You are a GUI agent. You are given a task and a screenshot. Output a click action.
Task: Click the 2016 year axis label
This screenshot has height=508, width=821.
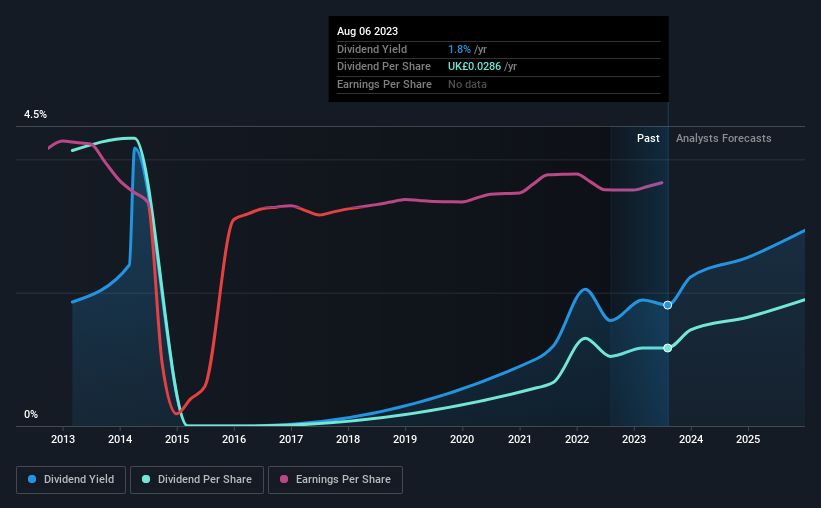coord(234,439)
